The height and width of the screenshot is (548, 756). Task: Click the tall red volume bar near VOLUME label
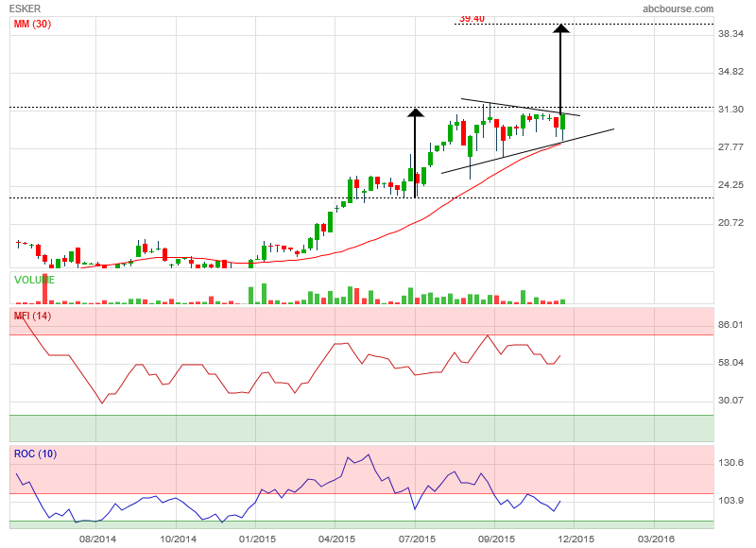pos(44,288)
